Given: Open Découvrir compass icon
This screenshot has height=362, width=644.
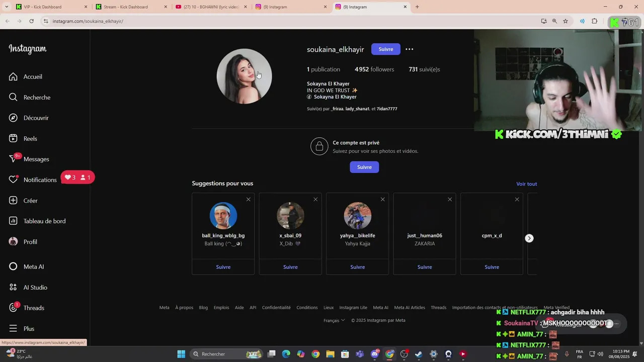Looking at the screenshot, I should [14, 118].
